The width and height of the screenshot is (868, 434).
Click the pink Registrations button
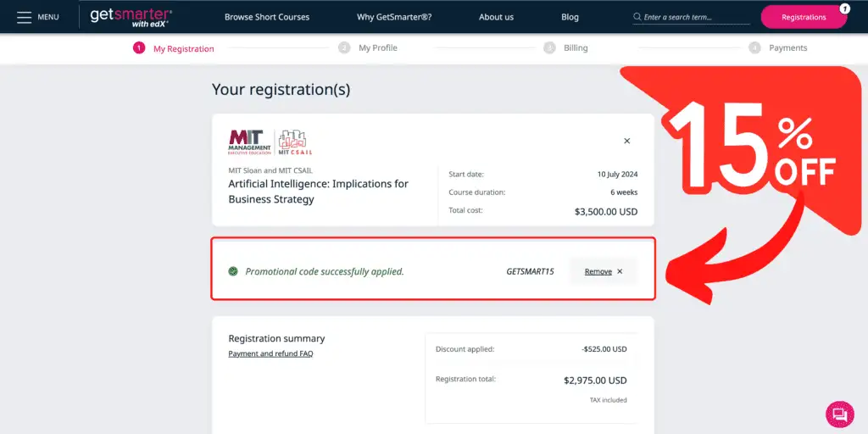click(x=804, y=17)
